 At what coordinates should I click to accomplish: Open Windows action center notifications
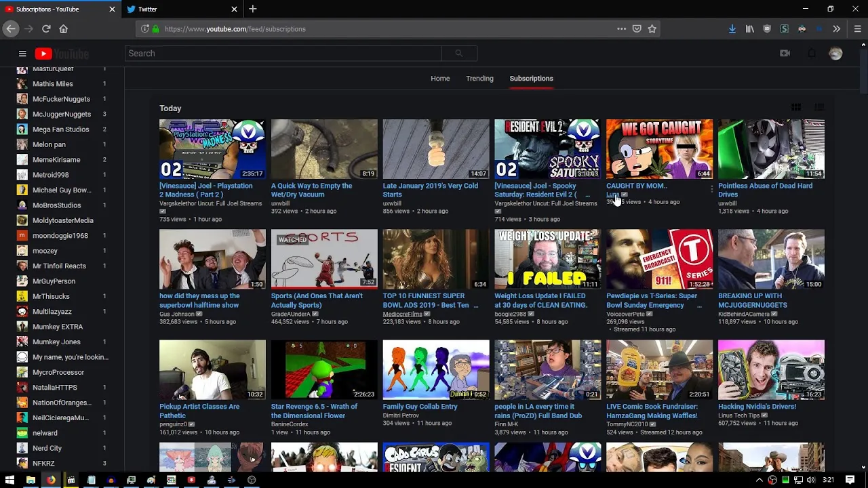[850, 480]
